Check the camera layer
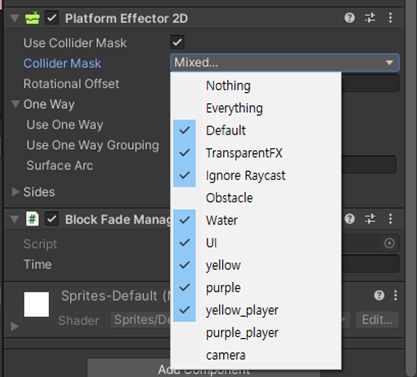Image resolution: width=417 pixels, height=377 pixels. (x=256, y=355)
